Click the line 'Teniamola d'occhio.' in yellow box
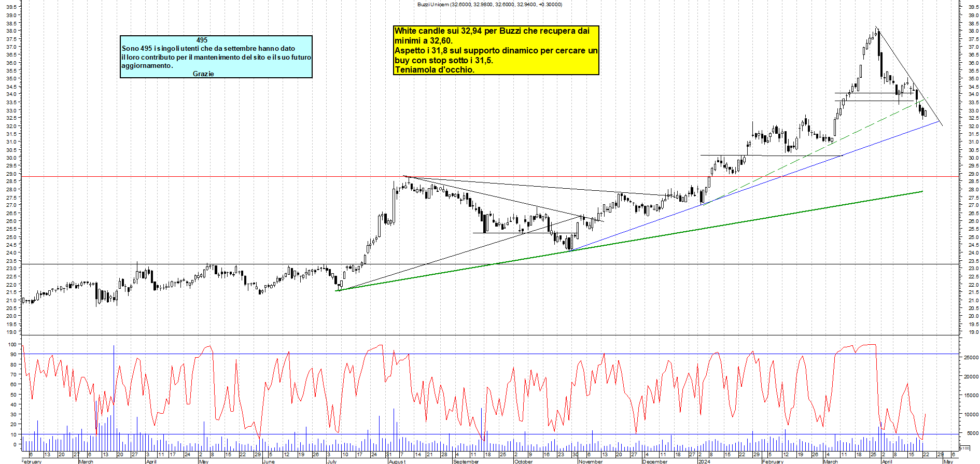This screenshot has width=980, height=464. click(435, 70)
